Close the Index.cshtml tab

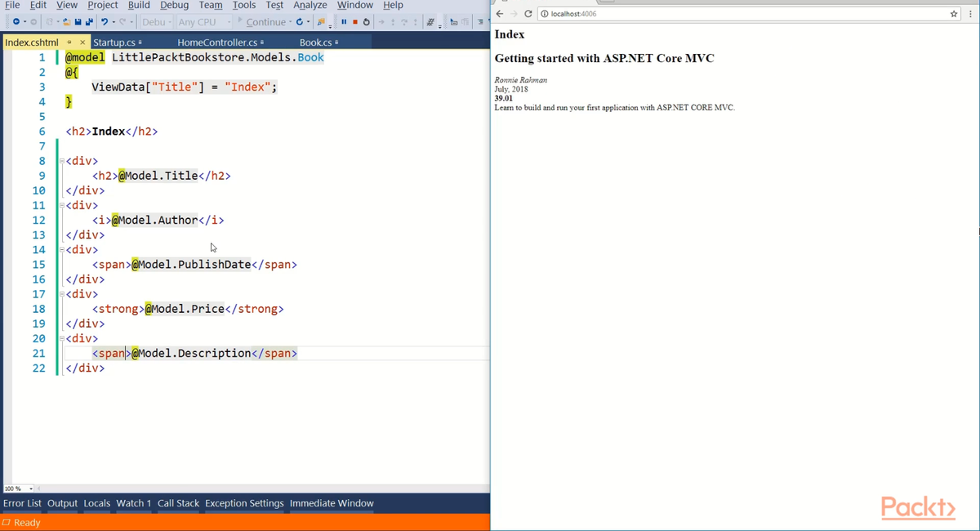(x=82, y=42)
